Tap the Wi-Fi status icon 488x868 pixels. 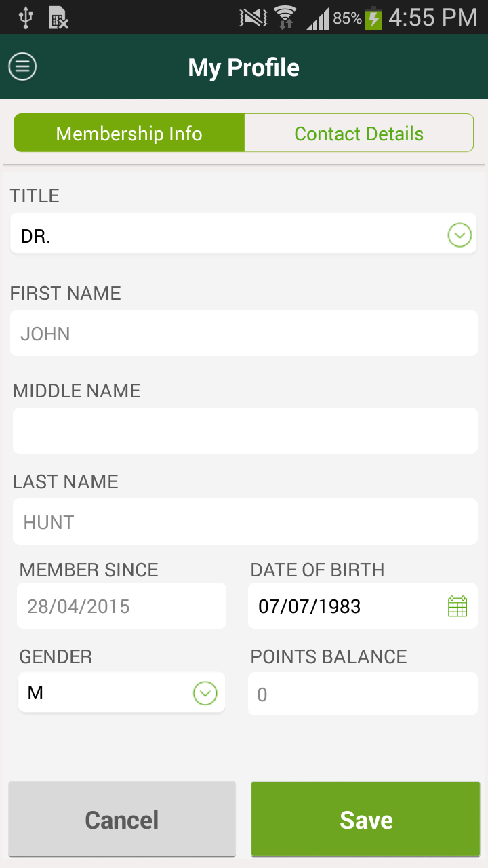click(x=285, y=18)
